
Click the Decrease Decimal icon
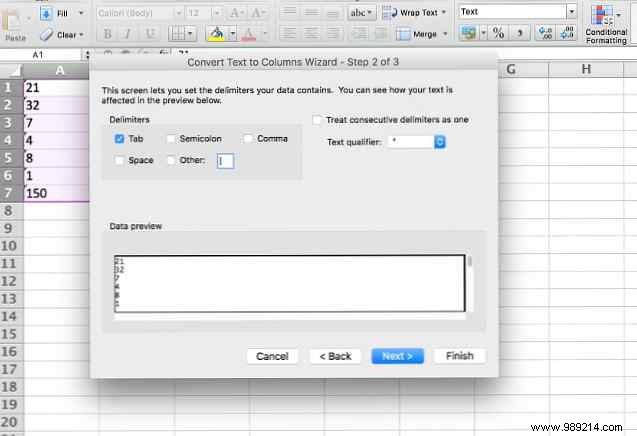[567, 33]
